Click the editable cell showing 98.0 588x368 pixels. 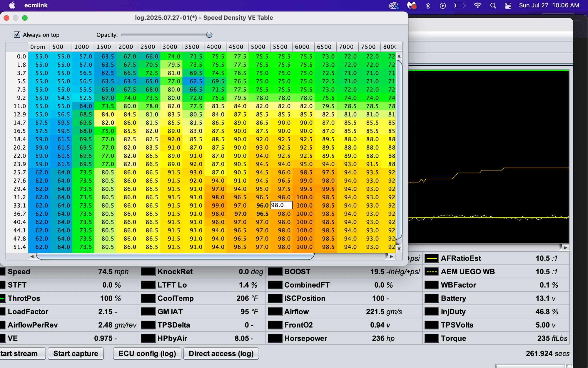click(x=281, y=205)
